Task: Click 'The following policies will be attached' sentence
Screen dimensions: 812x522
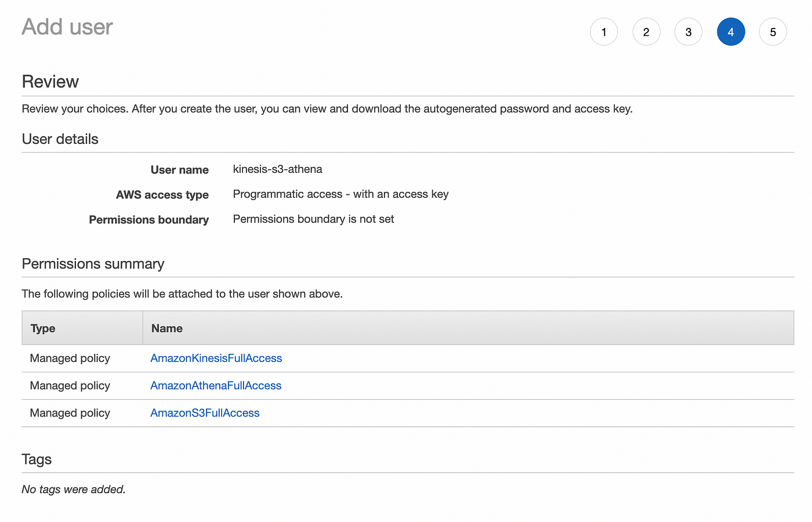Action: 182,294
